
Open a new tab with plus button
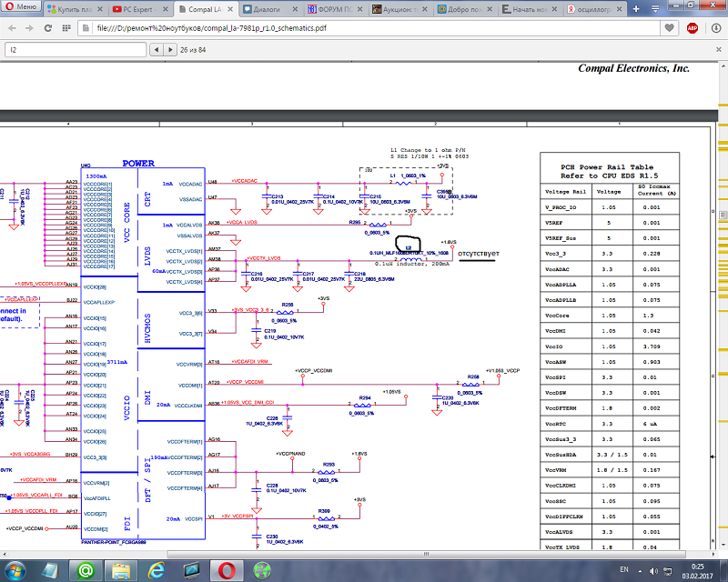tap(636, 9)
